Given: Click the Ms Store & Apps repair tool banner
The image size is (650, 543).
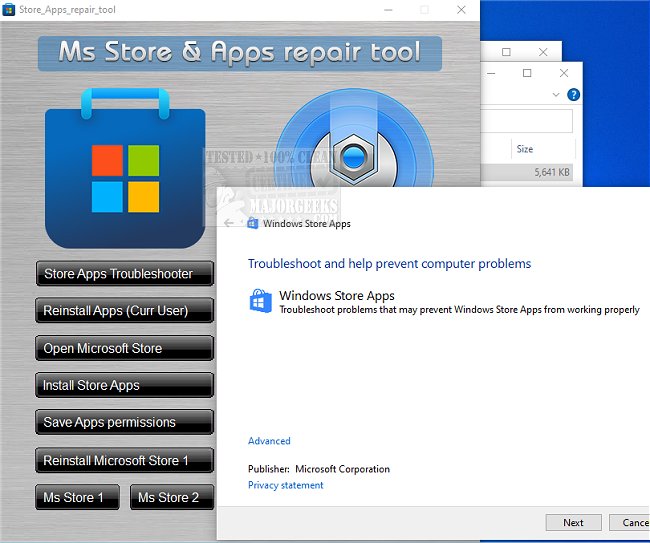Looking at the screenshot, I should [240, 53].
